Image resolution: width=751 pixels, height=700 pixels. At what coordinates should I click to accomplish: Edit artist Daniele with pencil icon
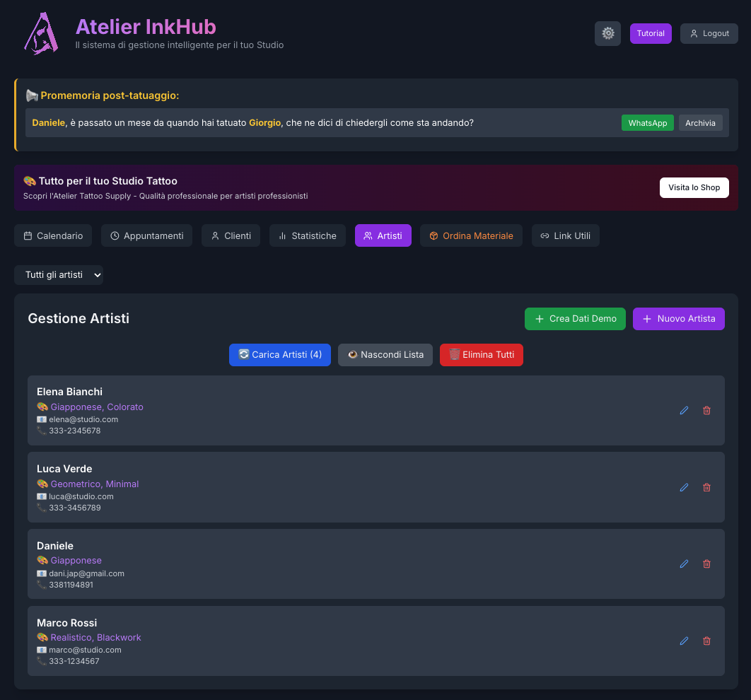(684, 564)
